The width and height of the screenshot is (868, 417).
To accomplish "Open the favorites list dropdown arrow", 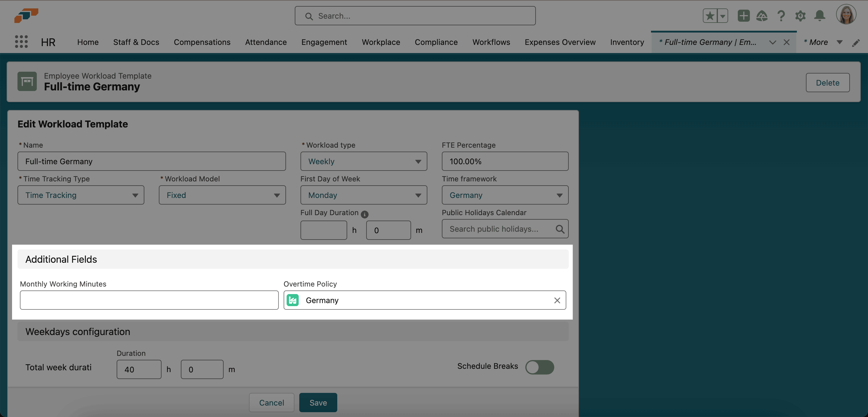I will pos(722,16).
